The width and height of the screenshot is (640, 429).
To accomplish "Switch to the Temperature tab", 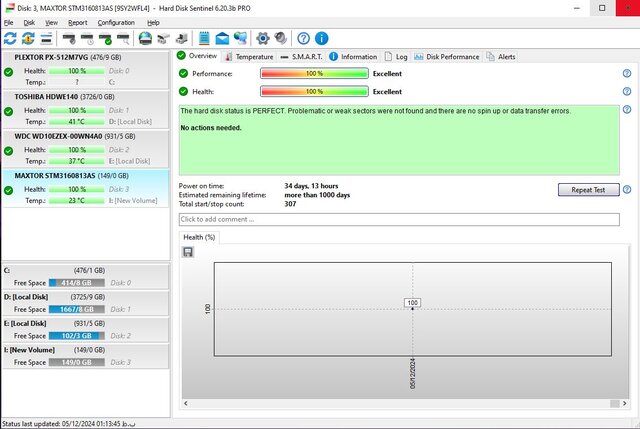I will point(253,57).
